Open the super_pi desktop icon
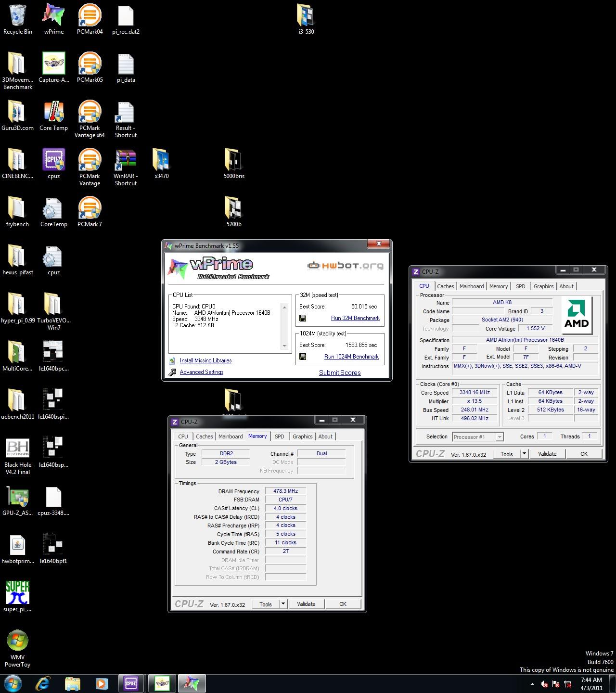This screenshot has height=693, width=616. [18, 597]
